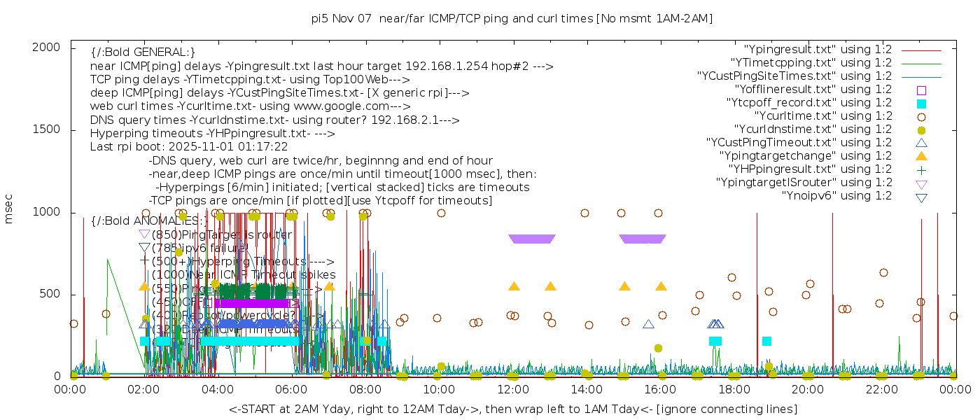980x420 pixels.
Task: Toggle the "Ypingresult.txt" legend entry text
Action: pos(818,49)
